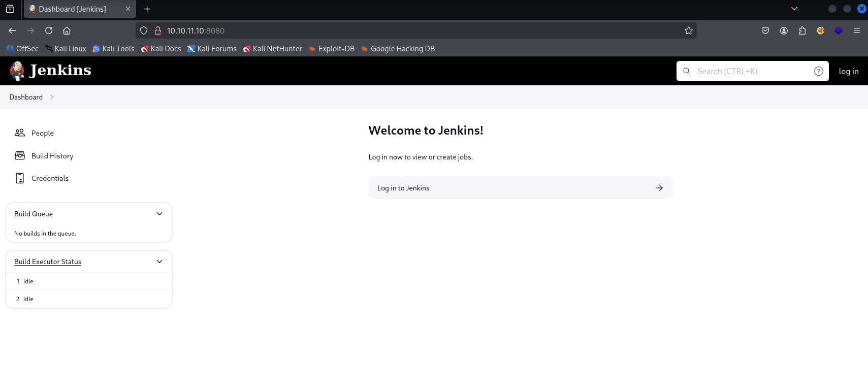868x390 pixels.
Task: Reload the page with the refresh icon
Action: pos(49,30)
